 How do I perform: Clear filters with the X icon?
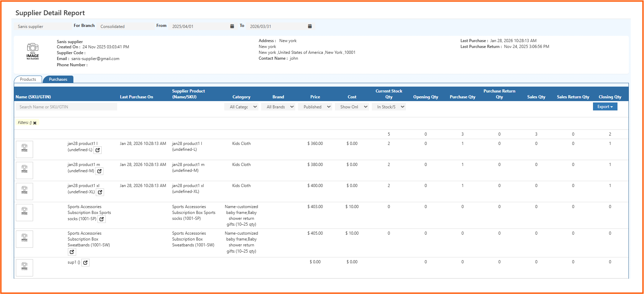[35, 123]
